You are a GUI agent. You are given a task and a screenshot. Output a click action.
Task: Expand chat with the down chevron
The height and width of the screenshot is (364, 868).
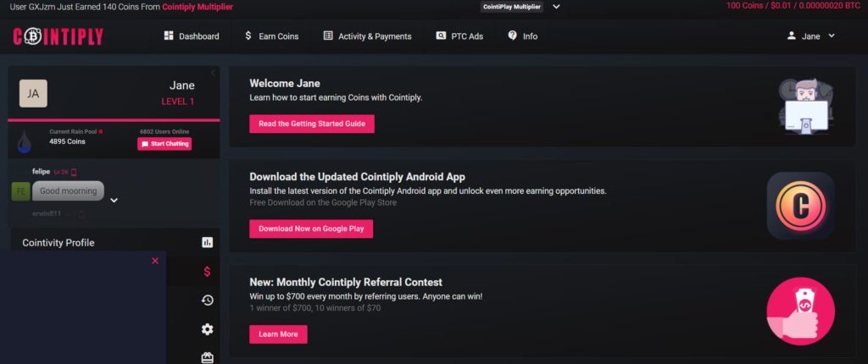[x=114, y=201]
